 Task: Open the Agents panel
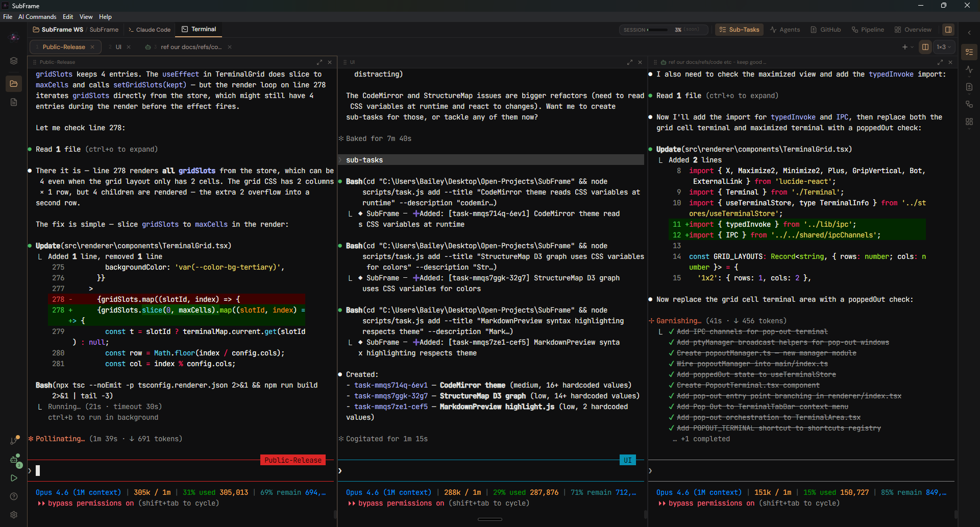(785, 30)
